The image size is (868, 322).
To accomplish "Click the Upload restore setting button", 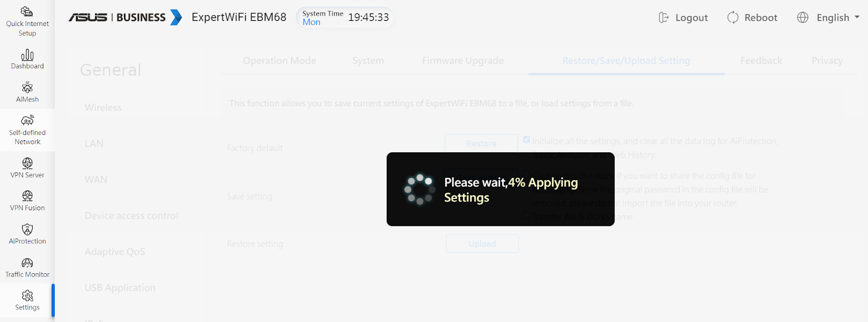I will [x=482, y=243].
